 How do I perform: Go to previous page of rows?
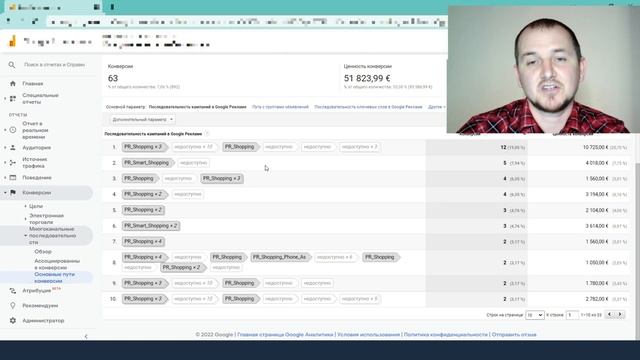(609, 314)
